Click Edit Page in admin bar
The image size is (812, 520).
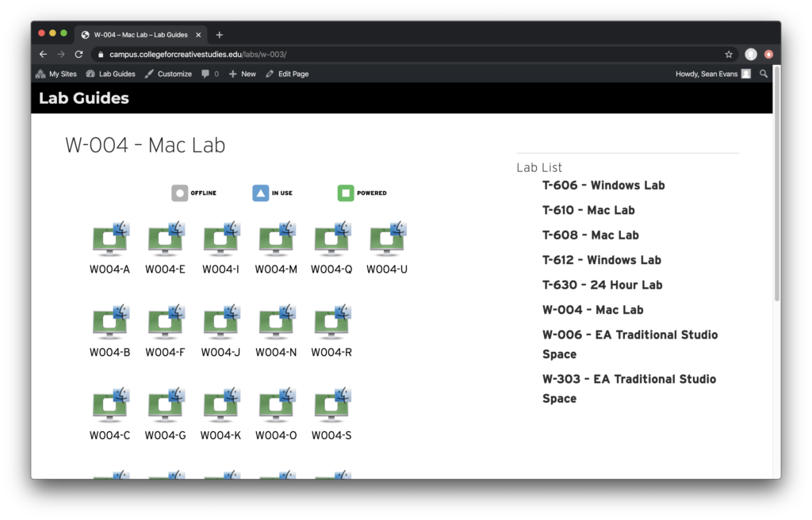287,74
